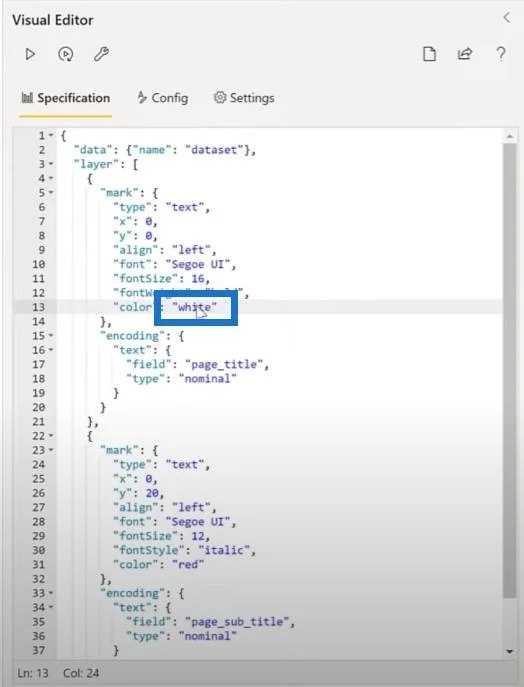The height and width of the screenshot is (687, 524).
Task: Click the y value 20 on line 26
Action: point(152,493)
